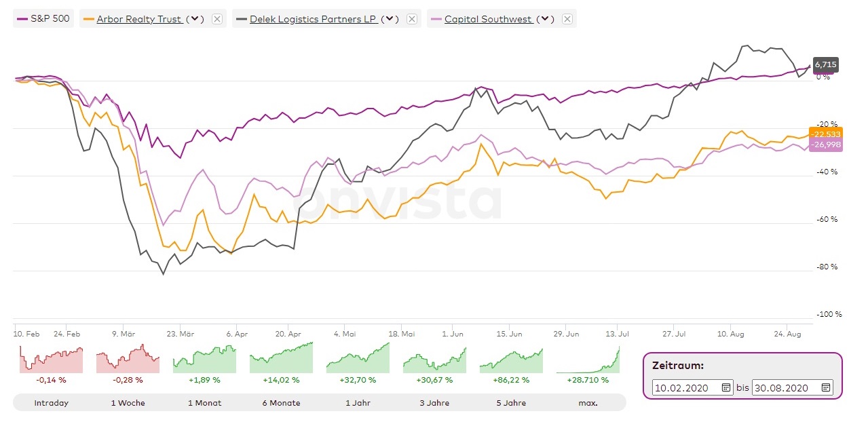Open calendar picker for end date
This screenshot has height=424, width=868.
pos(826,387)
